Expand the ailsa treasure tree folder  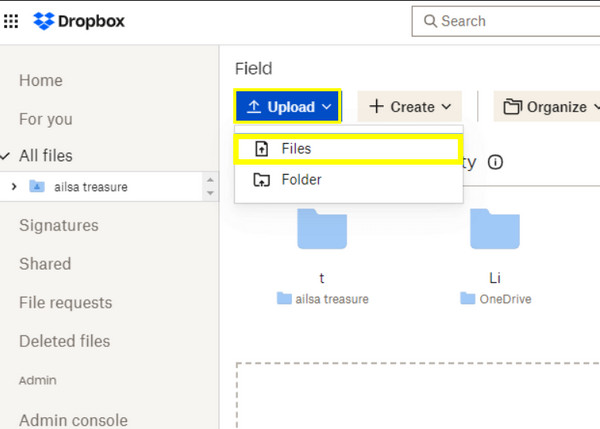[14, 187]
